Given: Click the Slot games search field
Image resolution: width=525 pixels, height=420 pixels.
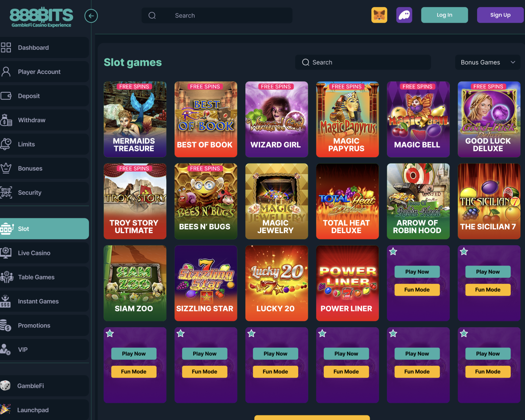Looking at the screenshot, I should pyautogui.click(x=363, y=62).
